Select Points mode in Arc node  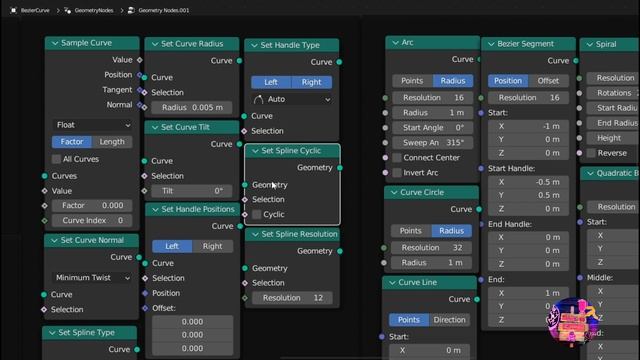(412, 81)
